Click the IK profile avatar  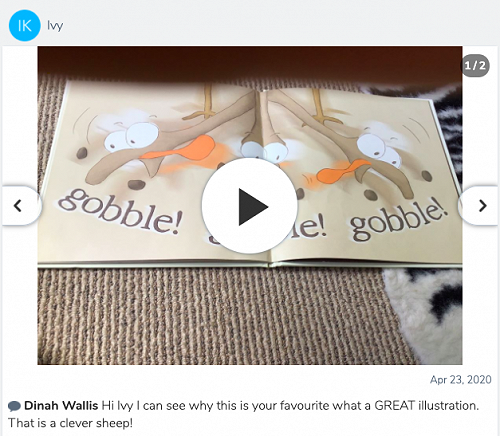point(24,25)
